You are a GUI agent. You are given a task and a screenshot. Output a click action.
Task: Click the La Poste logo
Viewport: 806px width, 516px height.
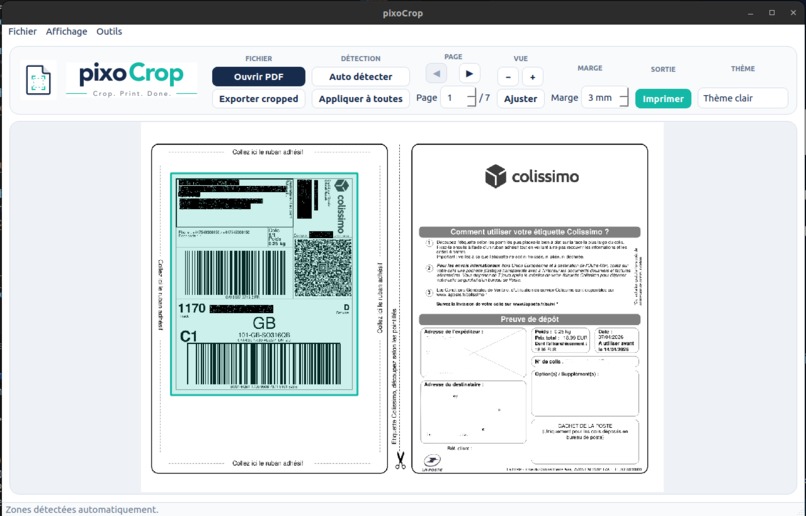tap(432, 462)
